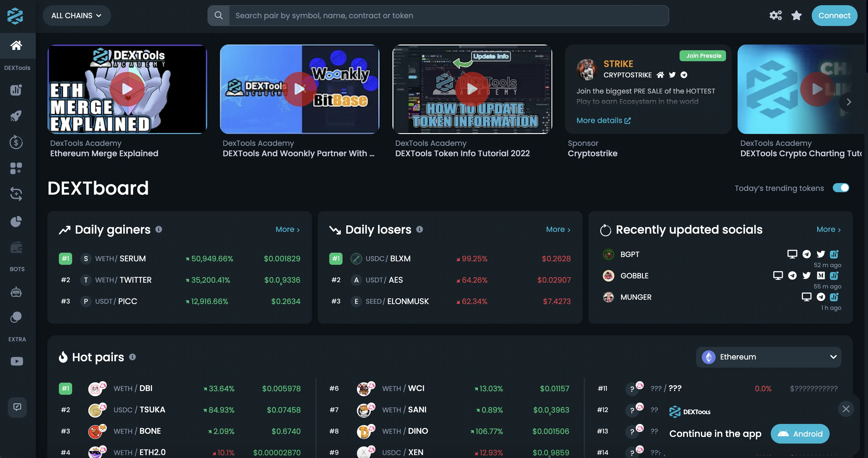868x458 pixels.
Task: Open USDT / PICC gainer row
Action: click(179, 301)
